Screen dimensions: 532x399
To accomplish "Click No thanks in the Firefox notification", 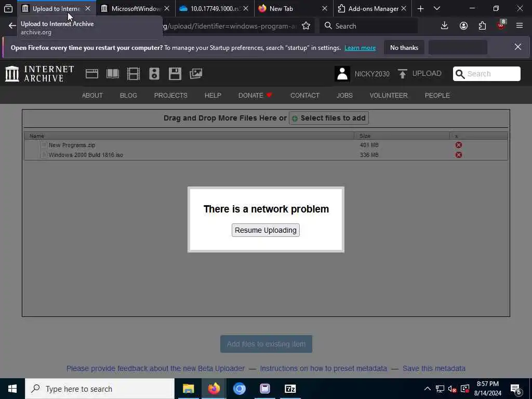I will pyautogui.click(x=404, y=47).
